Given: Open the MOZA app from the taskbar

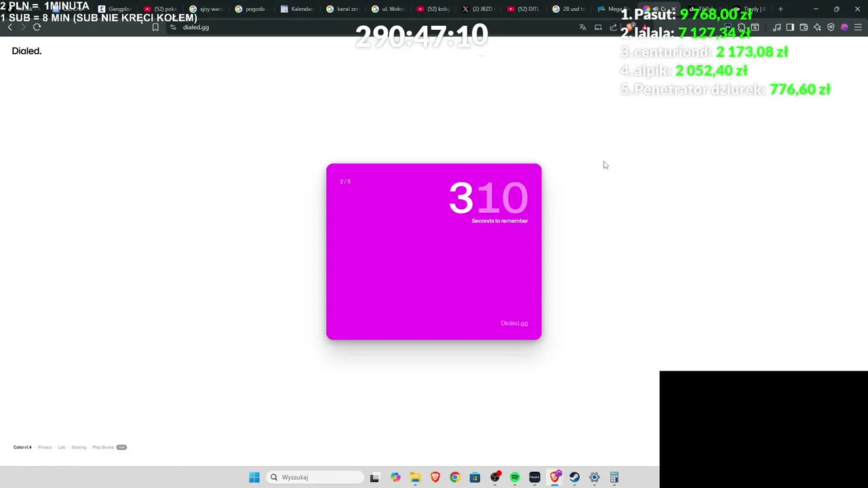Looking at the screenshot, I should click(x=534, y=477).
